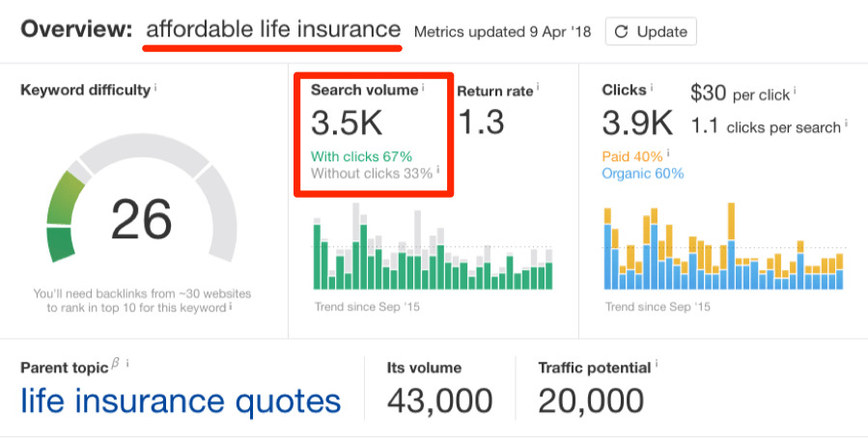This screenshot has width=868, height=438.
Task: Click the Organic 60% label
Action: click(x=642, y=174)
